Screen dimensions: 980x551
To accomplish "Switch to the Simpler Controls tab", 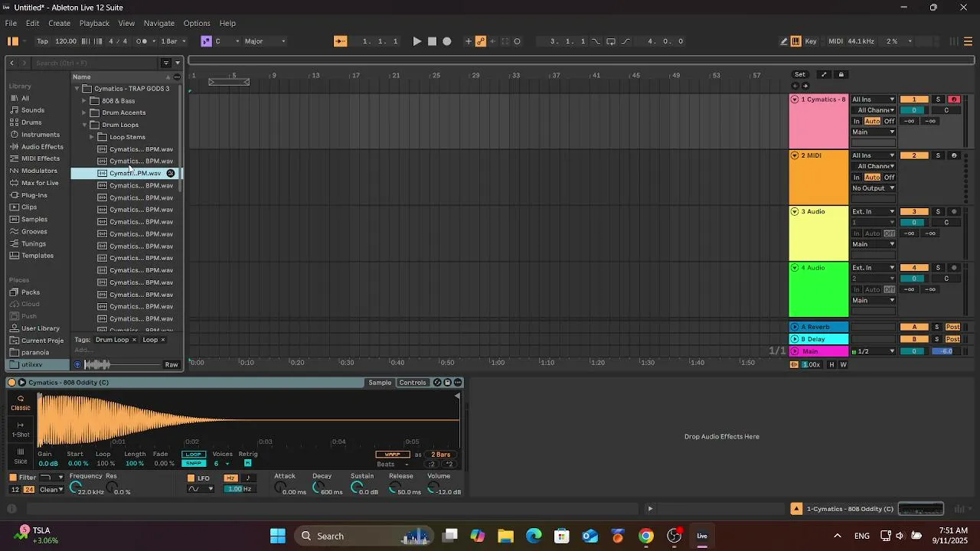I will pyautogui.click(x=413, y=383).
